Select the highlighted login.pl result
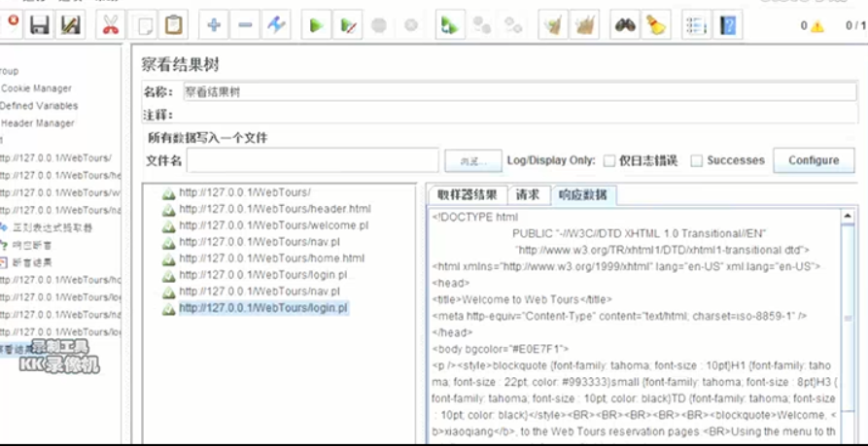Screen dimensions: 868x446 263,308
